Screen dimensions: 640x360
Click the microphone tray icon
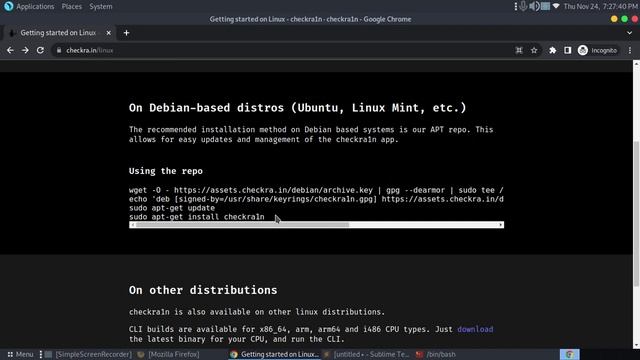(x=523, y=6)
